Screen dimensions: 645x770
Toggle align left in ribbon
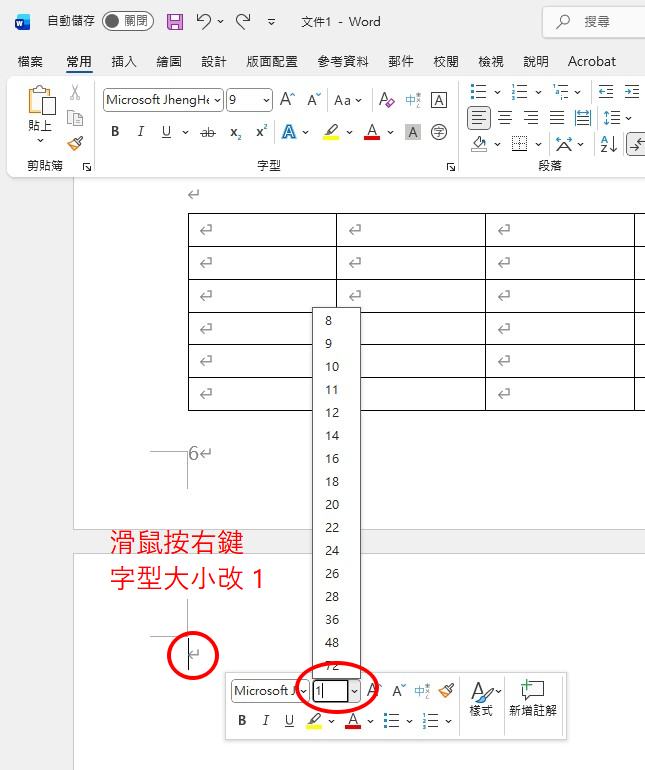click(478, 118)
